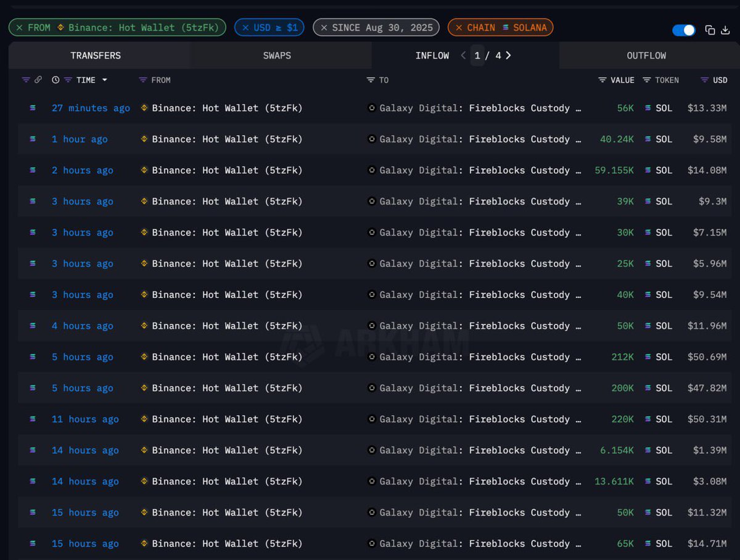Viewport: 740px width, 560px height.
Task: Open the leftmost column filter icon
Action: (x=26, y=80)
